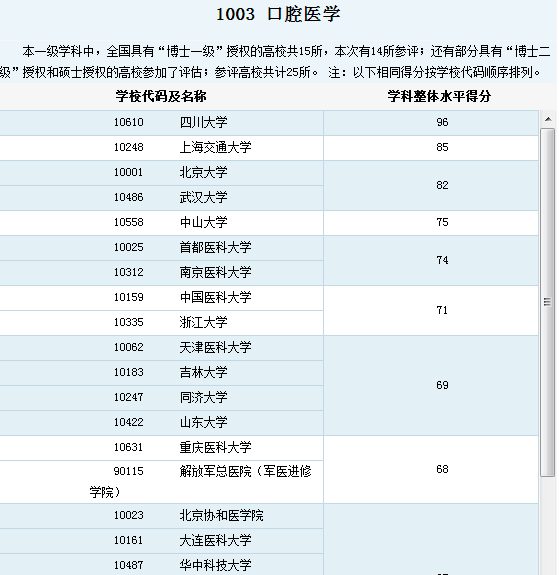This screenshot has width=559, height=575.
Task: Select school code 10312
Action: click(128, 272)
